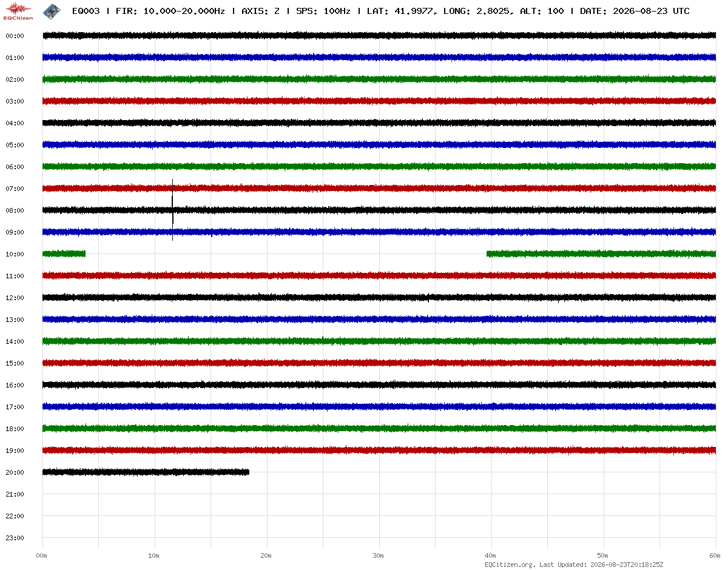The height and width of the screenshot is (570, 728).
Task: Click the 03:00 hour label
Action: coord(15,101)
